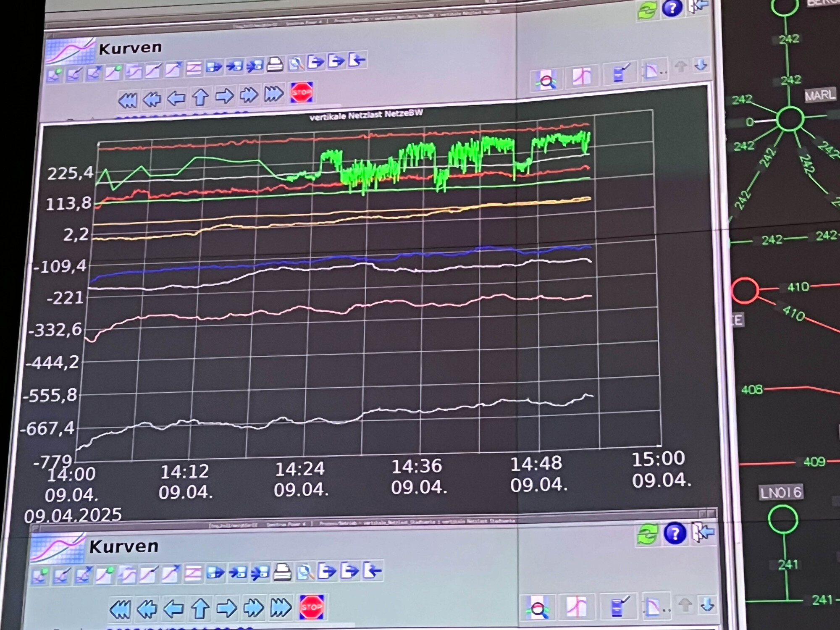This screenshot has width=840, height=630.
Task: Click the blue down arrow in upper right toolbar
Action: coord(701,65)
